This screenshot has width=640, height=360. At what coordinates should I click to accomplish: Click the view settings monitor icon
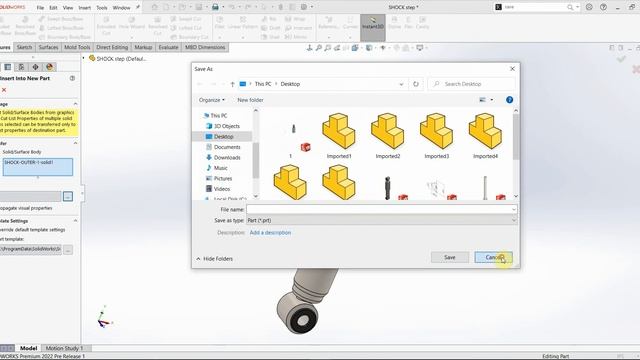pyautogui.click(x=420, y=48)
